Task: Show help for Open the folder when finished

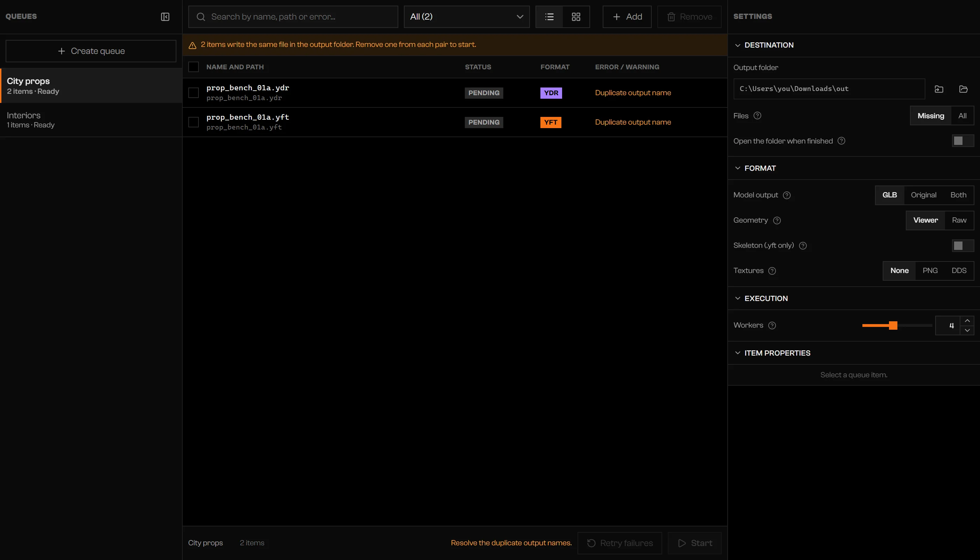Action: click(841, 141)
